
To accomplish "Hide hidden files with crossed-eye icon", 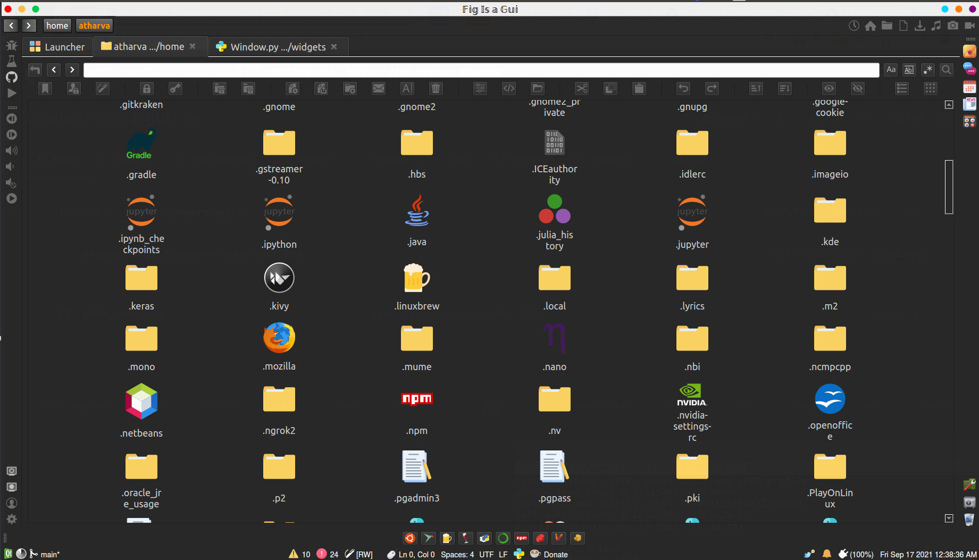I will pos(858,88).
